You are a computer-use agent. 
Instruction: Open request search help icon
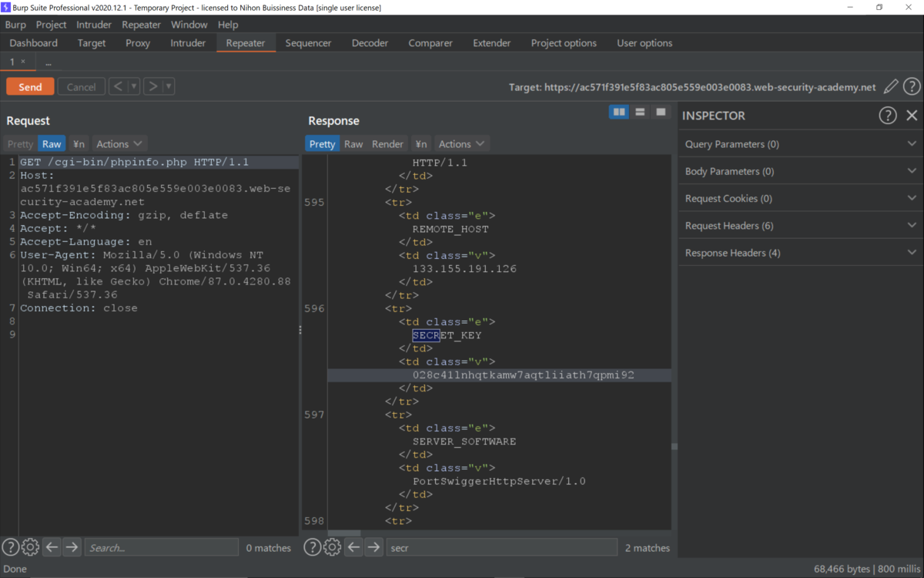(x=10, y=547)
